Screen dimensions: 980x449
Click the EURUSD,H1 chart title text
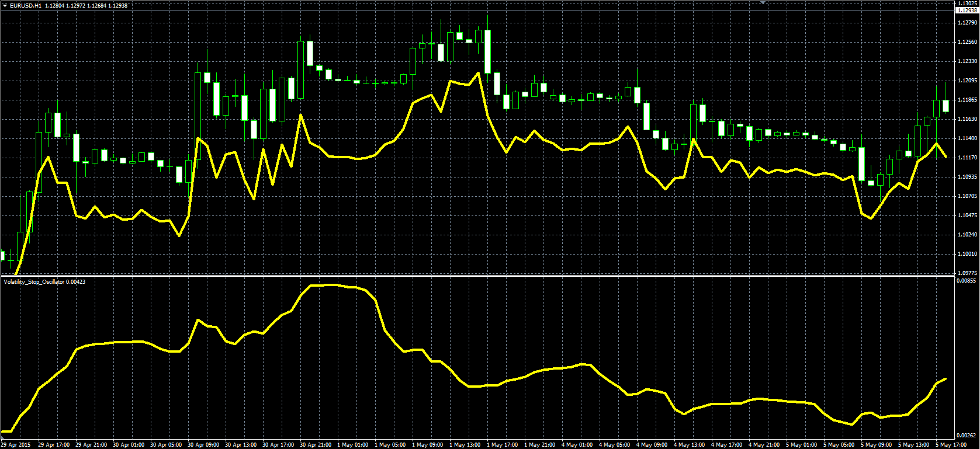tap(26, 5)
